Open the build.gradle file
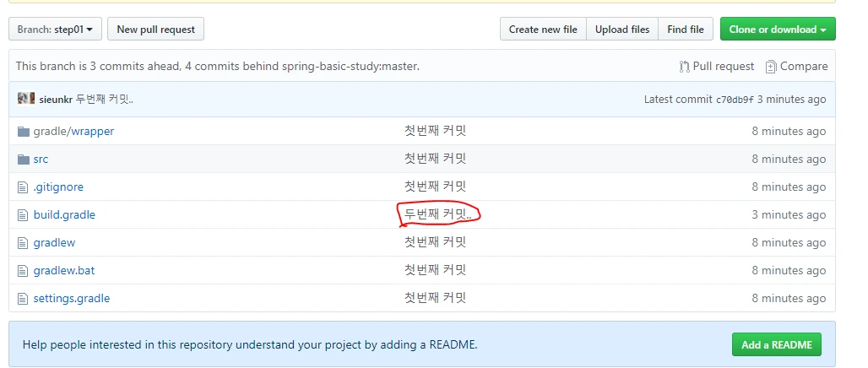868x368 pixels. coord(64,214)
